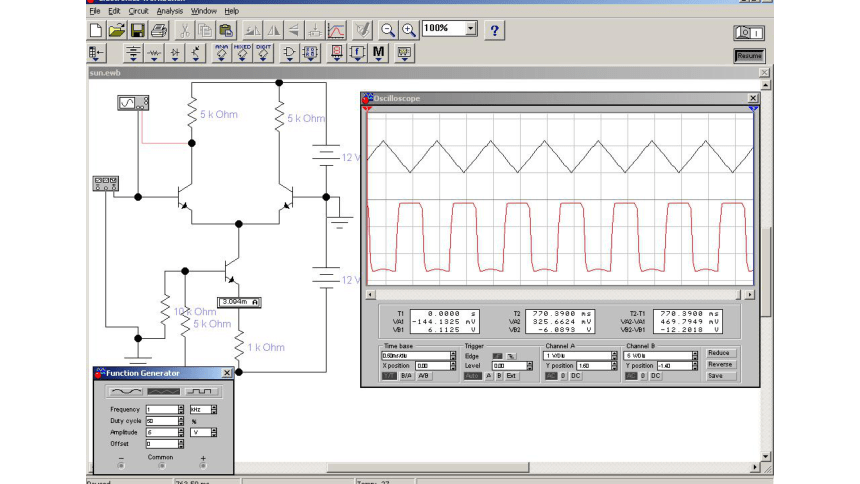
Task: Set oscilloscope time base to Y/T
Action: [x=389, y=376]
